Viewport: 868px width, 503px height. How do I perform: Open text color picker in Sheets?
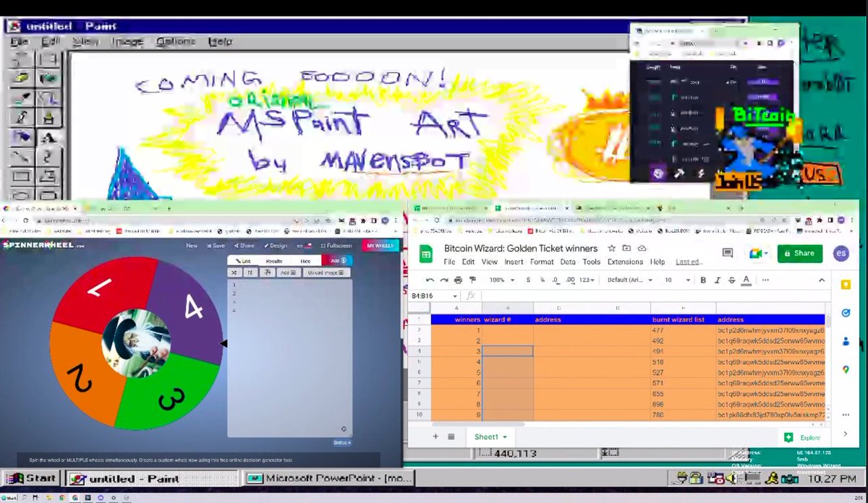pos(746,280)
